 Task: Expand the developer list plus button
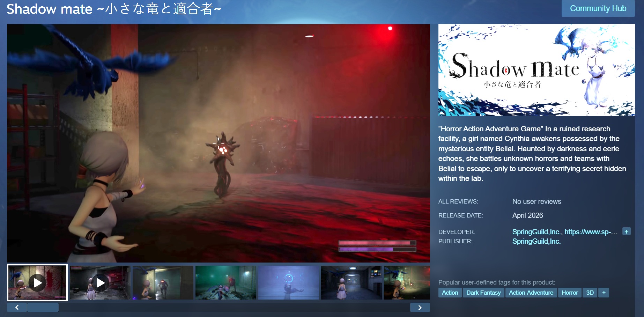point(627,231)
